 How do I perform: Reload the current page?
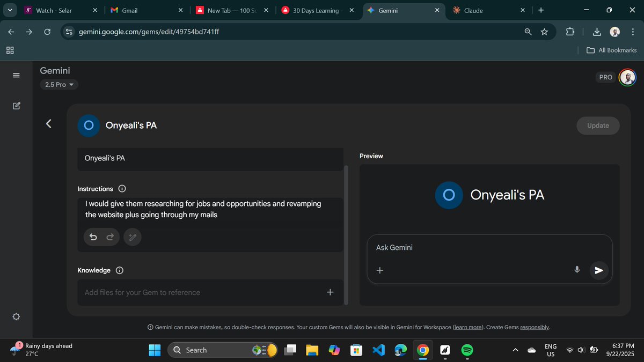point(47,32)
